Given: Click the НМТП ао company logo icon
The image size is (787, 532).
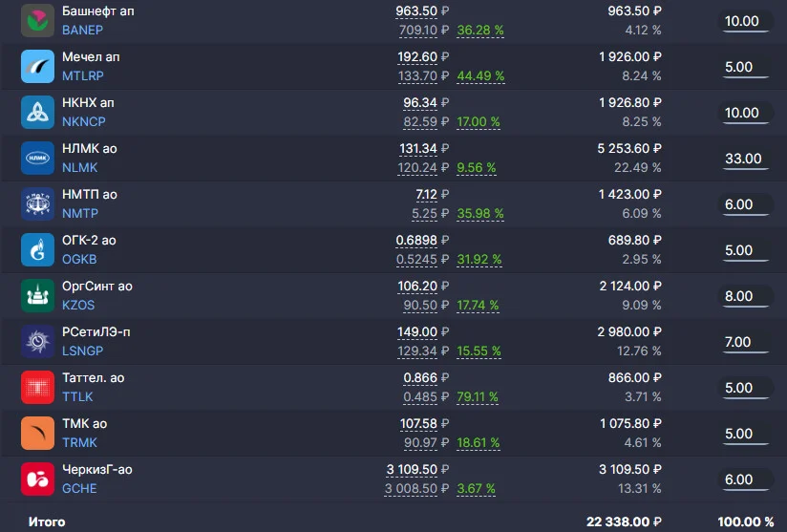Looking at the screenshot, I should (37, 203).
